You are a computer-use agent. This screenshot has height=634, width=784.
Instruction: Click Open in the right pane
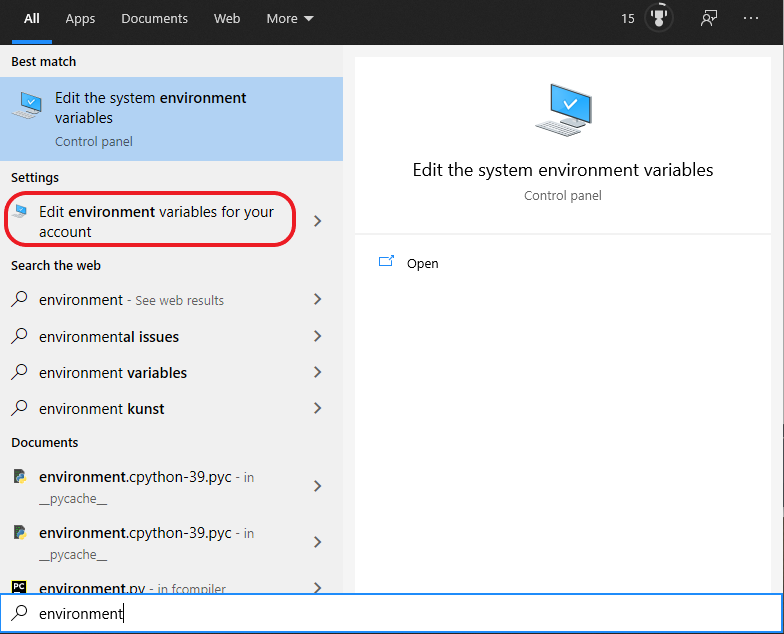(422, 263)
